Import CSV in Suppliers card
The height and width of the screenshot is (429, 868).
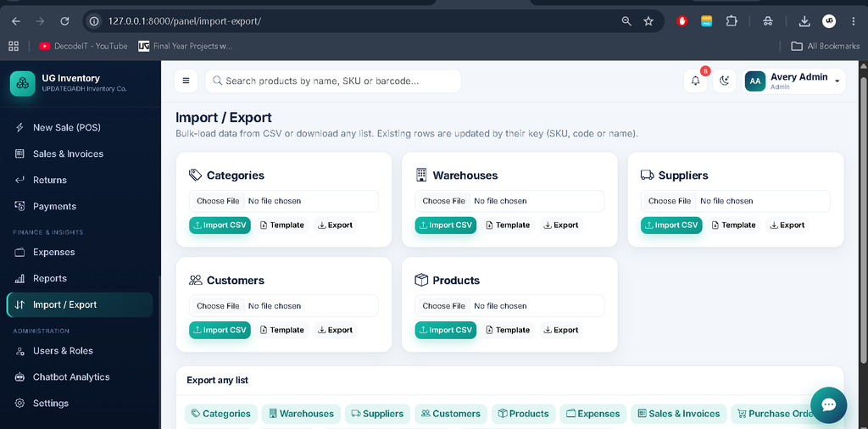pos(671,225)
